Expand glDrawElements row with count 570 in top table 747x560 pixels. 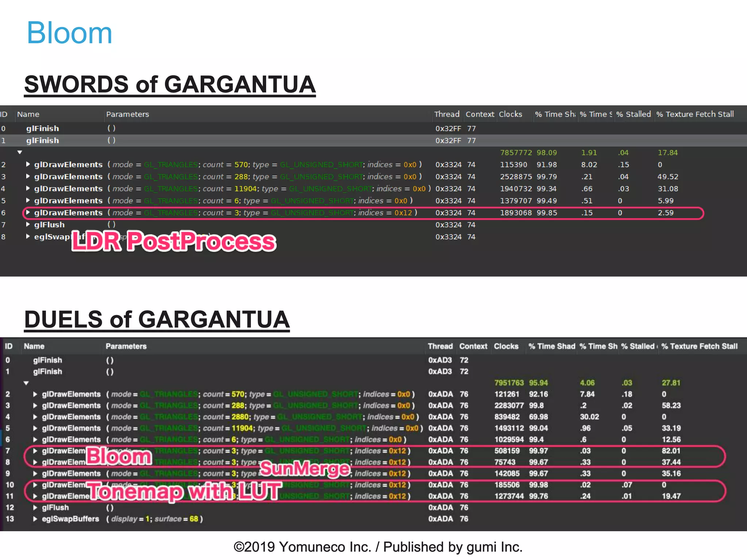(x=28, y=164)
